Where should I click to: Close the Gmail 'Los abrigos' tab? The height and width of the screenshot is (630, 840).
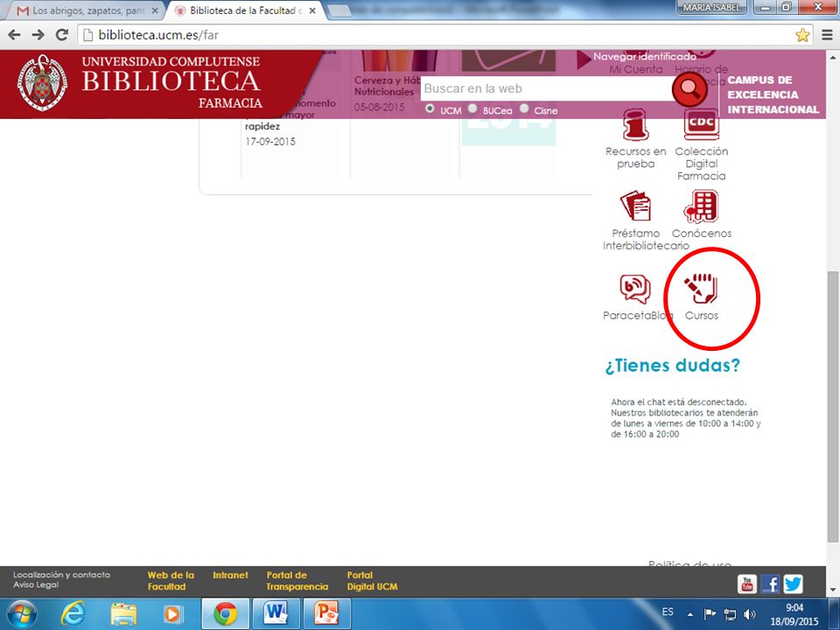155,10
